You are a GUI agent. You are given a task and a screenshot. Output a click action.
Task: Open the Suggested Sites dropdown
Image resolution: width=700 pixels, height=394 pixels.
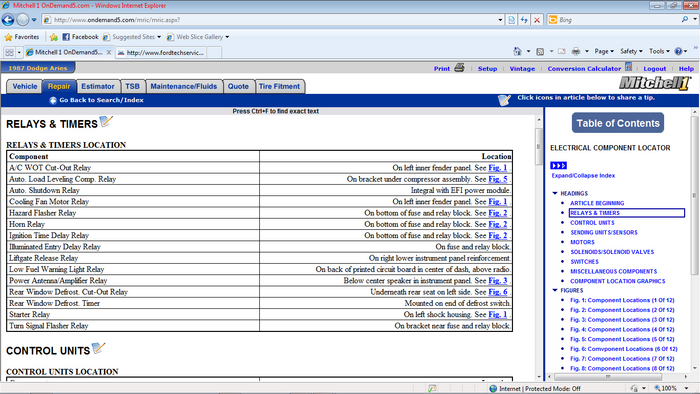tap(132, 37)
